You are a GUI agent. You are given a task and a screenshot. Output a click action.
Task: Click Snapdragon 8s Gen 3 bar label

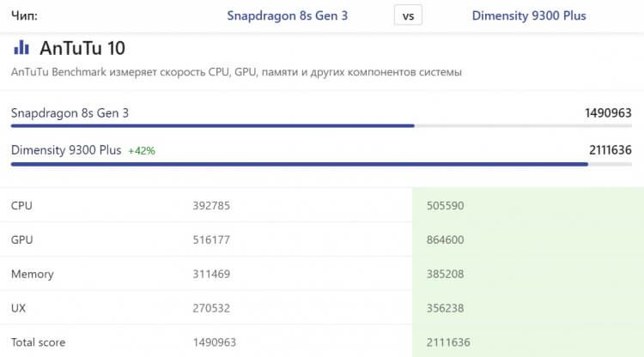pyautogui.click(x=70, y=112)
